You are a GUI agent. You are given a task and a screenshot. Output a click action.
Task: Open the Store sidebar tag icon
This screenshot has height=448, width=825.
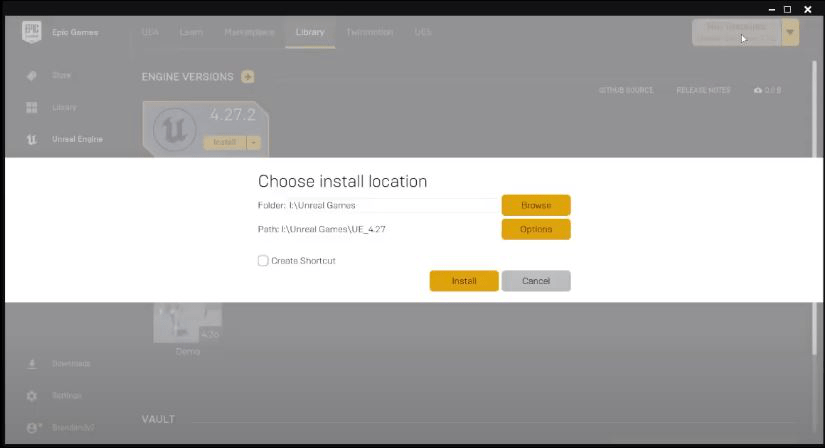coord(32,76)
